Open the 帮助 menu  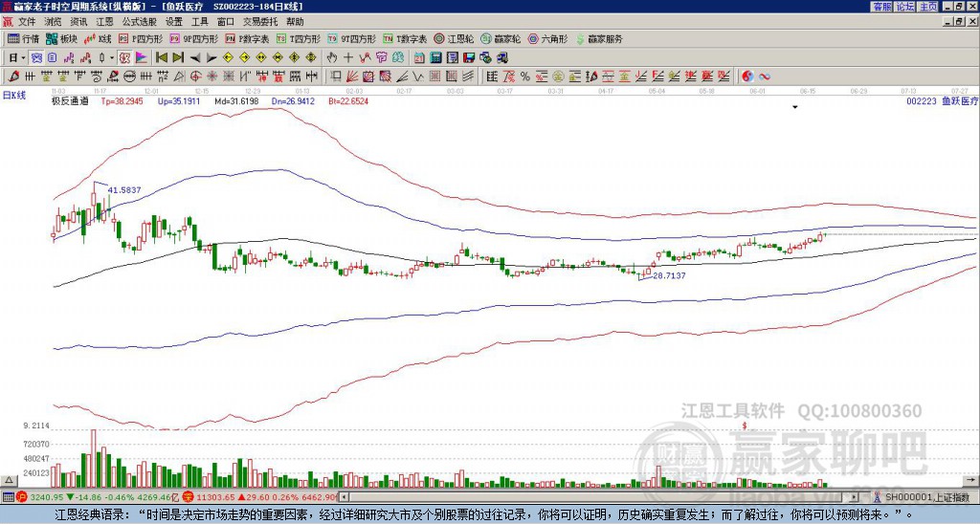coord(295,22)
